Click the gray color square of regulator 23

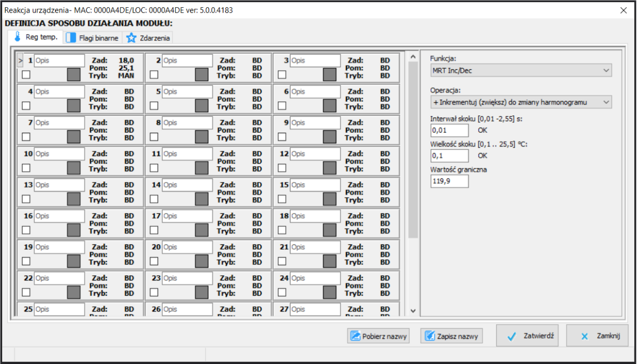pos(202,292)
